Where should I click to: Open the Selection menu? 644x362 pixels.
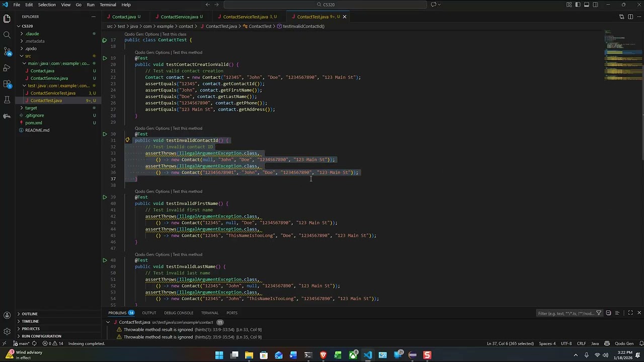tap(47, 5)
